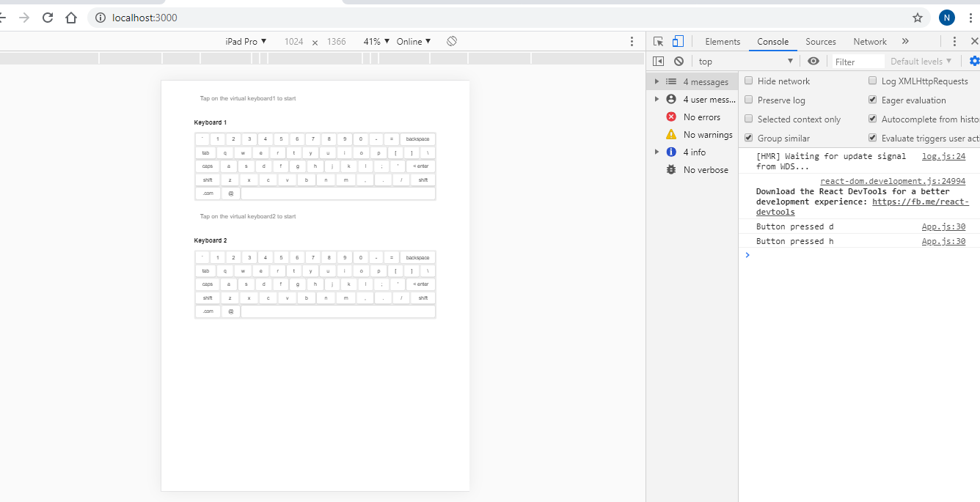Click the Keyboard 1 input placeholder
This screenshot has width=980, height=502.
click(248, 98)
